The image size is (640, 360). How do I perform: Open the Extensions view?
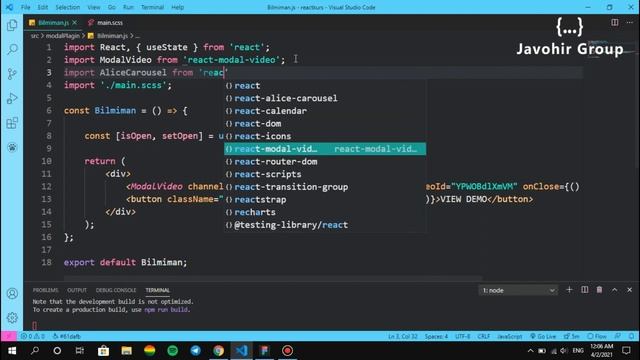[12, 123]
